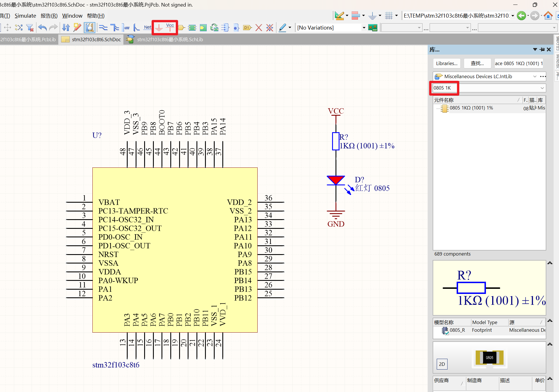
Task: Click the Place Harness Entry icon
Action: 236,28
